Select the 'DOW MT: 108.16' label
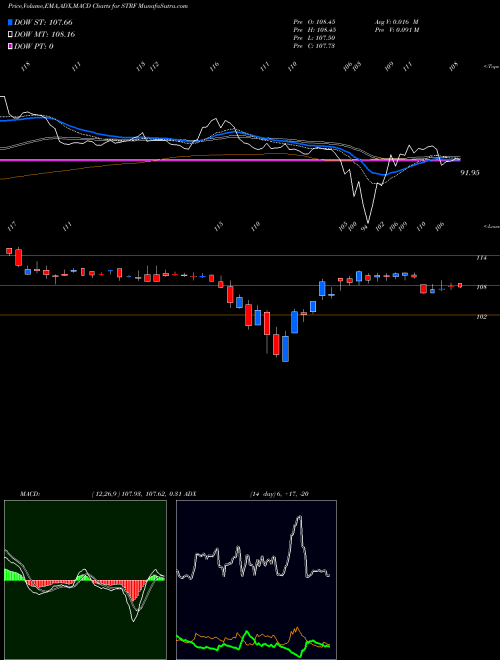Screen dimensions: 500x660 pos(45,35)
